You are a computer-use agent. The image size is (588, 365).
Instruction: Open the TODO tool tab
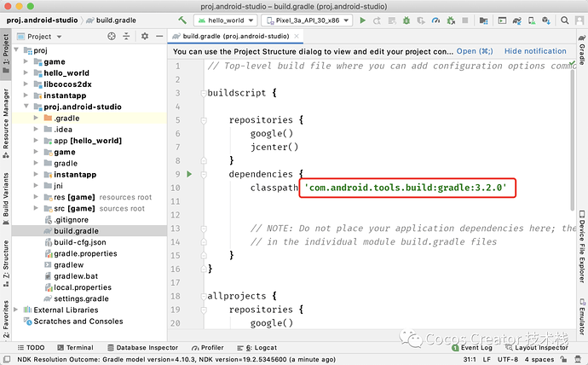32,347
